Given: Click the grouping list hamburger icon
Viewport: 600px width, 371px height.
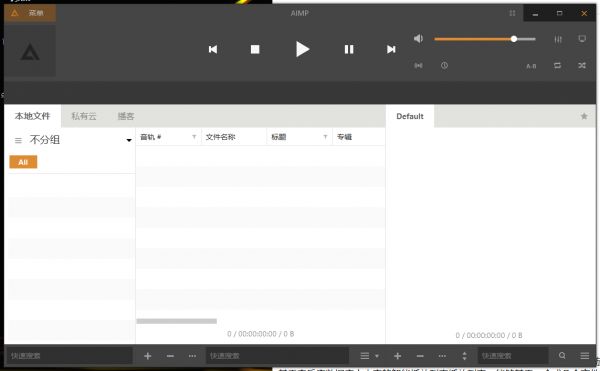Looking at the screenshot, I should pos(18,140).
